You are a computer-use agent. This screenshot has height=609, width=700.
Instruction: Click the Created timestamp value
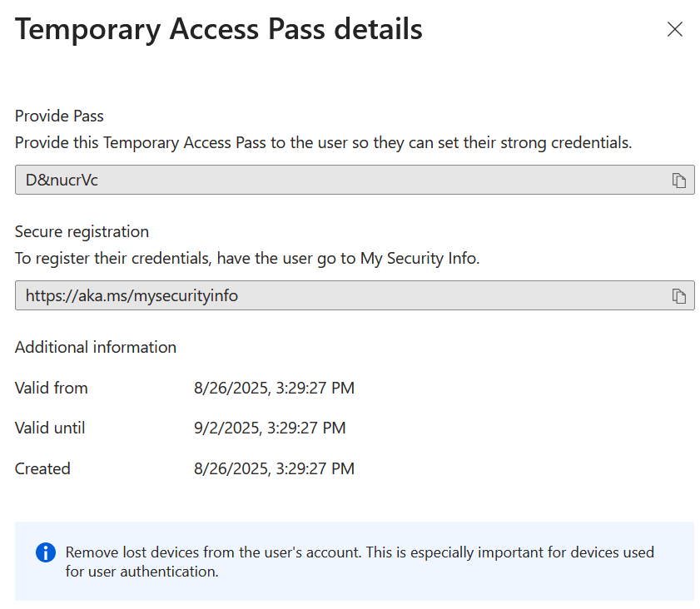[x=274, y=469]
